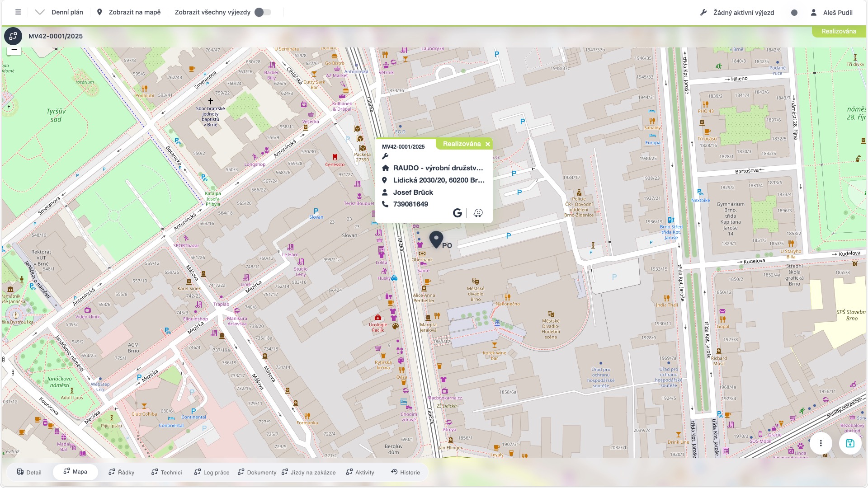Click the Waze icon in popup

coord(478,213)
